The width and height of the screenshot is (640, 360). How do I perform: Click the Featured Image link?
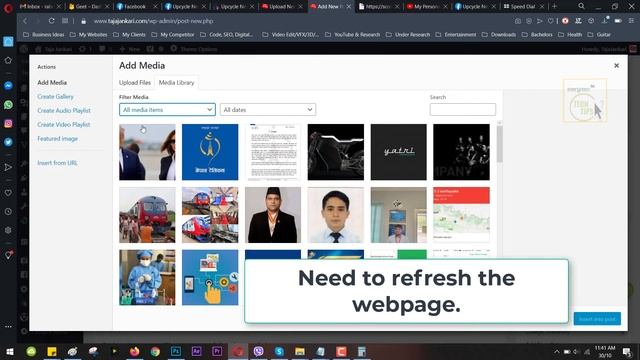coord(57,138)
